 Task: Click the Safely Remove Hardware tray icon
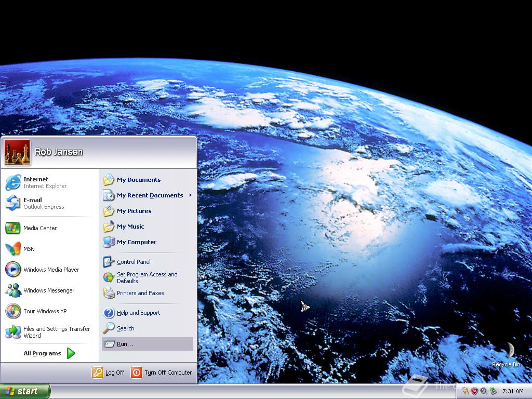point(493,392)
